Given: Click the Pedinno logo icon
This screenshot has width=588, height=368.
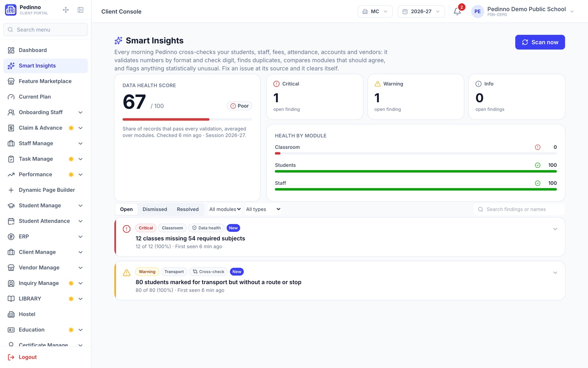Looking at the screenshot, I should click(x=11, y=10).
